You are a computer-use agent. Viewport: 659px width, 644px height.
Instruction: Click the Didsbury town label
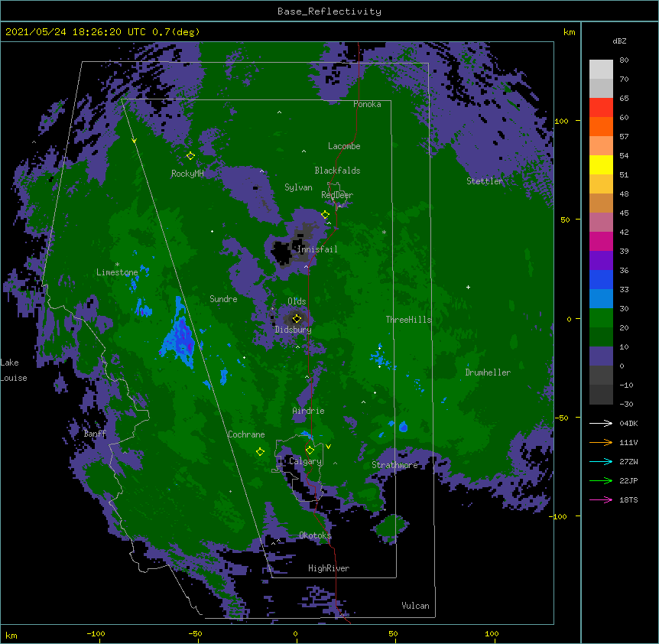point(294,330)
